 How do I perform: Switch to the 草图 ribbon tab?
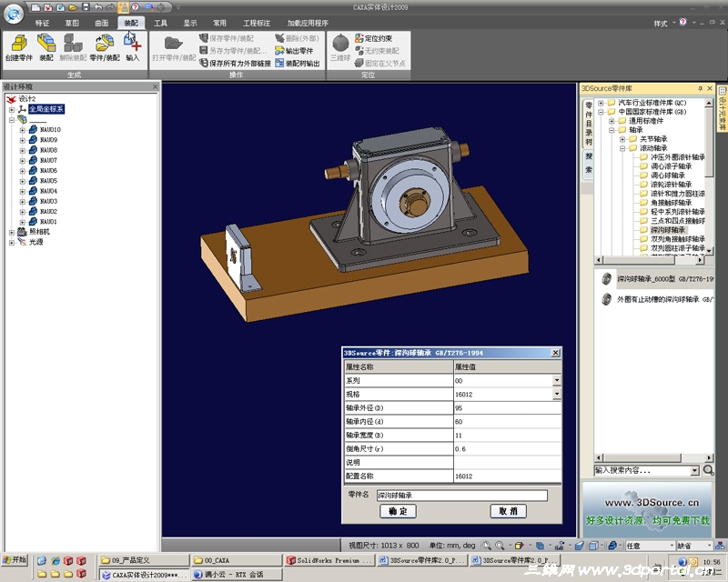pos(72,23)
